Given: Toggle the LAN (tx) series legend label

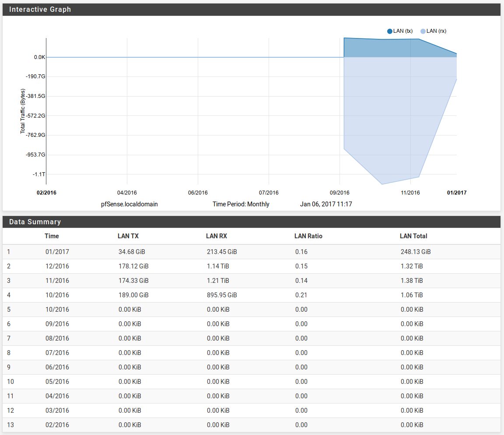Looking at the screenshot, I should click(403, 31).
